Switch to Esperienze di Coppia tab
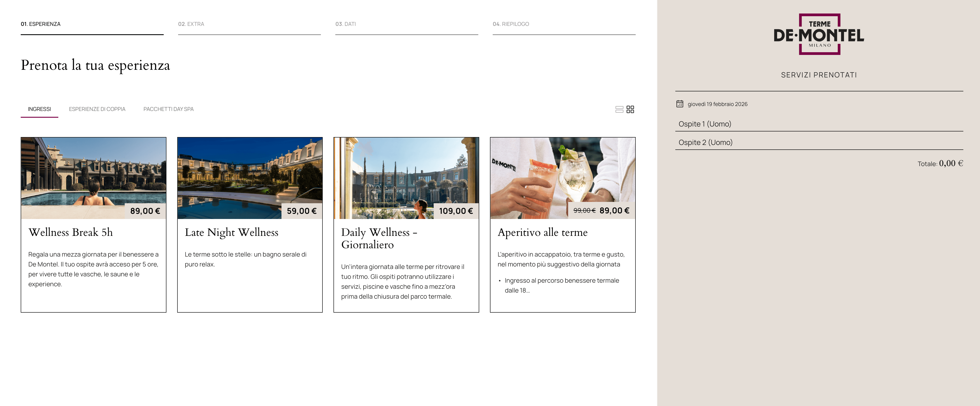 point(97,109)
